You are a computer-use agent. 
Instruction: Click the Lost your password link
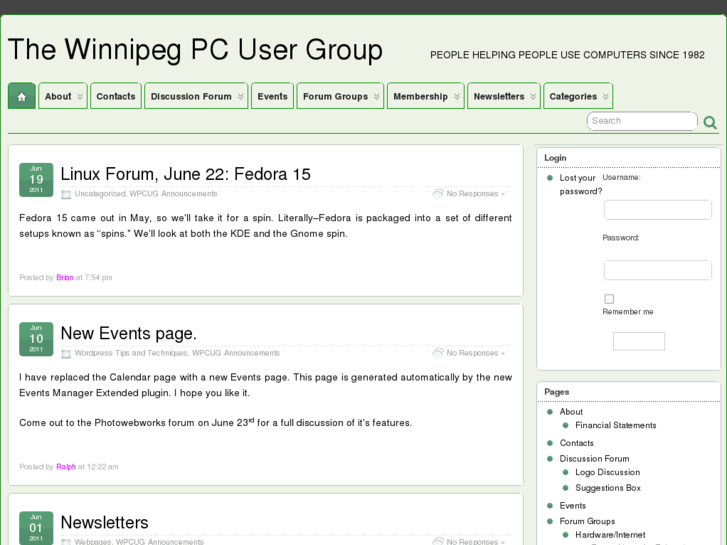(580, 185)
